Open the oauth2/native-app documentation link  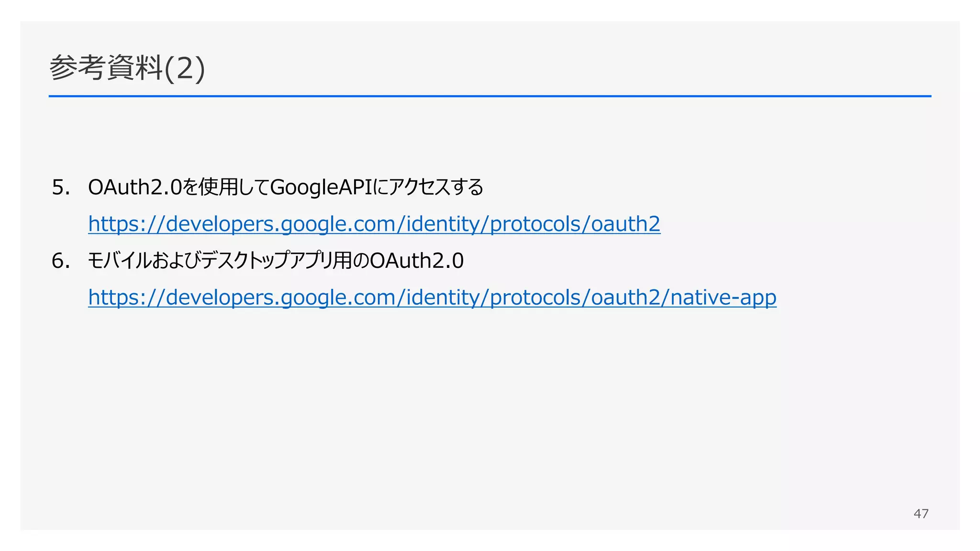point(432,298)
